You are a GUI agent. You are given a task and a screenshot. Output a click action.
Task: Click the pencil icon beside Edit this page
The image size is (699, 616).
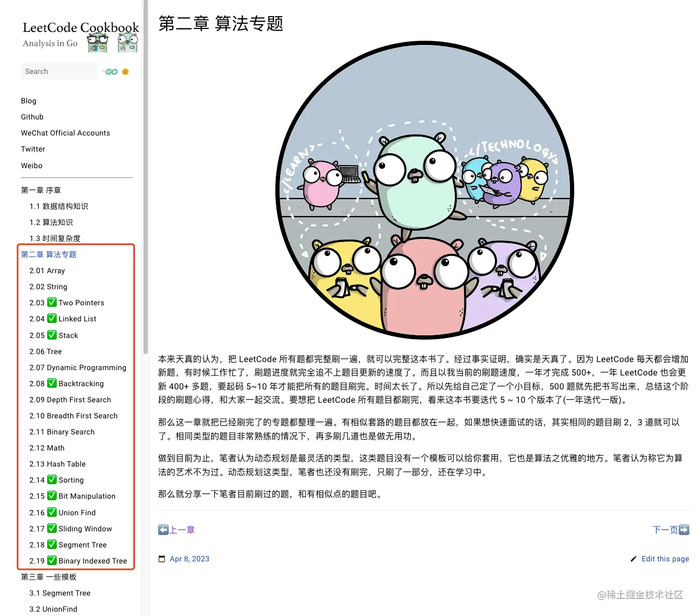634,559
